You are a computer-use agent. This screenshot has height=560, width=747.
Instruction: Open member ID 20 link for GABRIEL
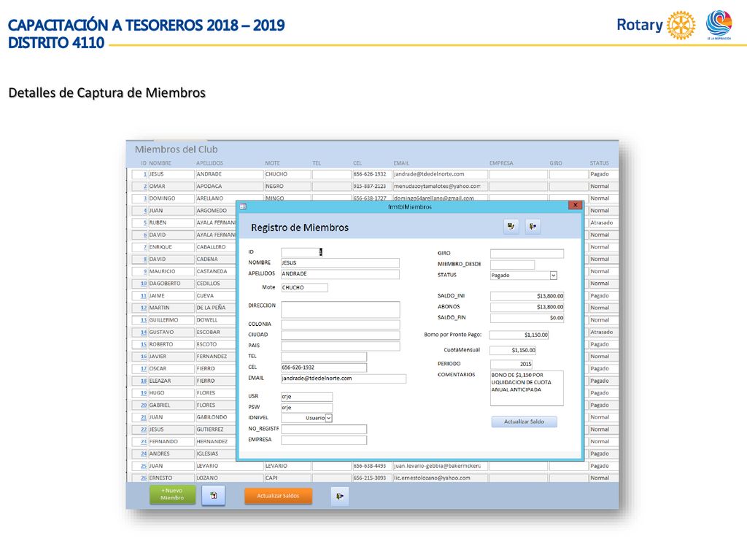144,405
